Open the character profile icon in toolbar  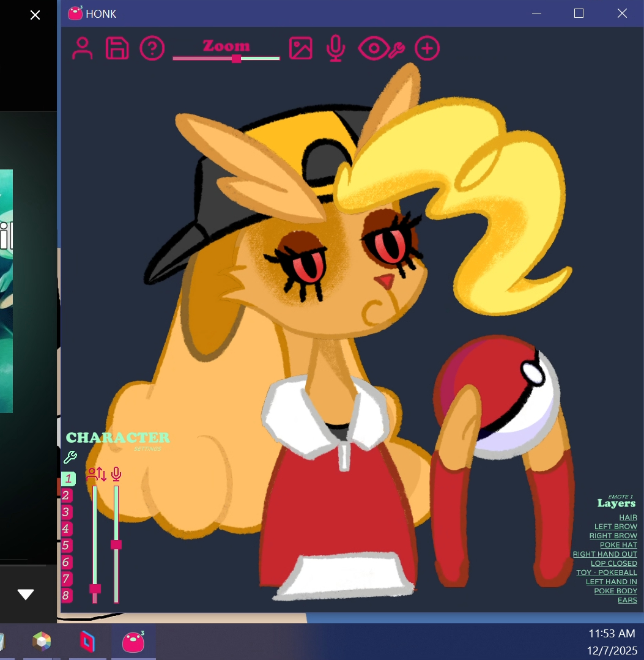point(82,48)
